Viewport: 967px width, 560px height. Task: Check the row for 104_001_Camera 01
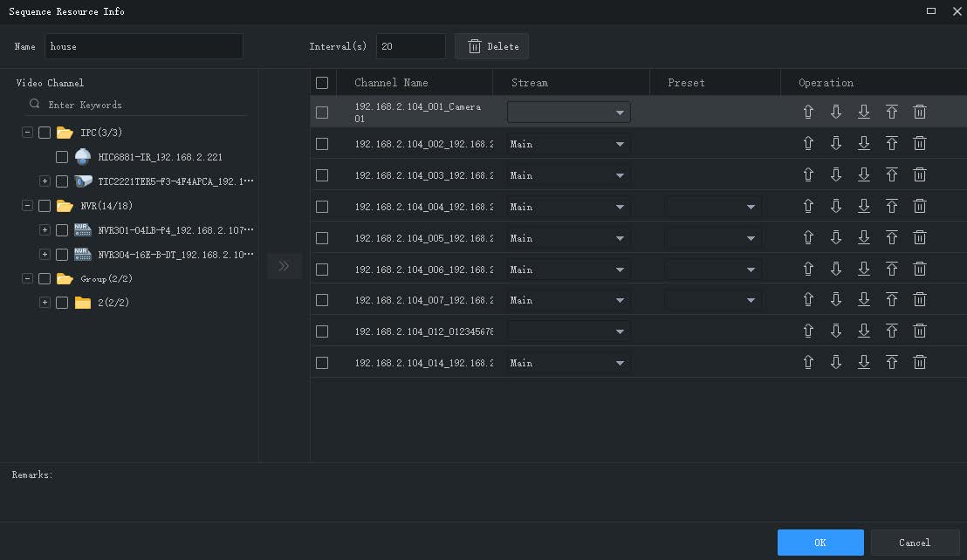pos(322,113)
